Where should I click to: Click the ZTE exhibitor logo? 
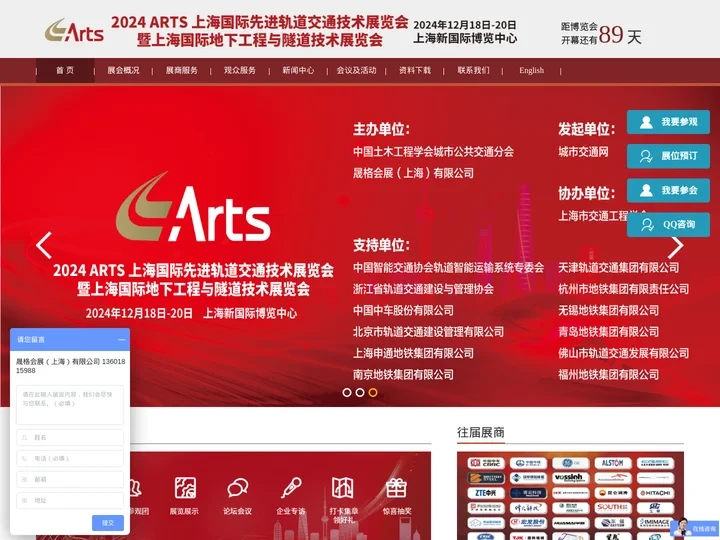[486, 493]
